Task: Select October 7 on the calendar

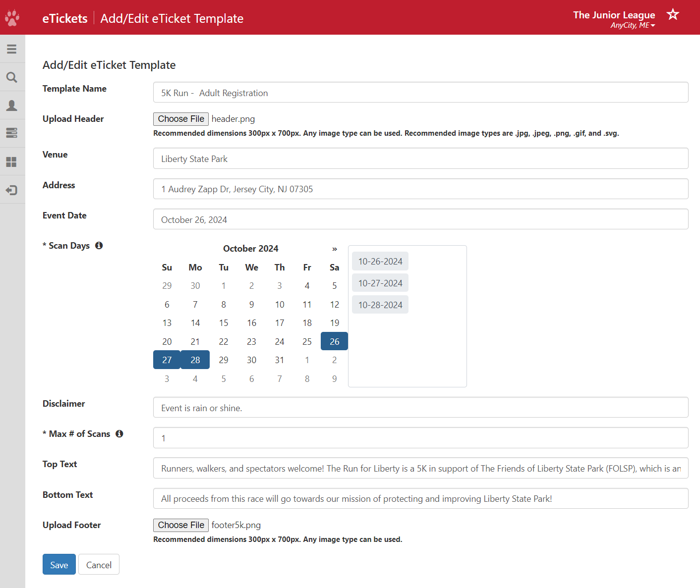Action: coord(195,304)
